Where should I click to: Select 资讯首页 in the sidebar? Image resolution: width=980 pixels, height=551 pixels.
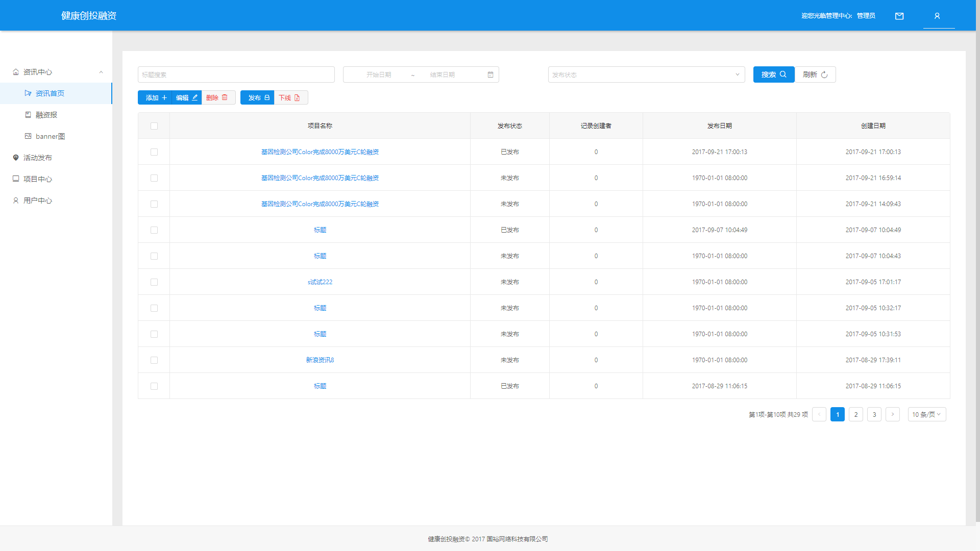click(x=56, y=93)
